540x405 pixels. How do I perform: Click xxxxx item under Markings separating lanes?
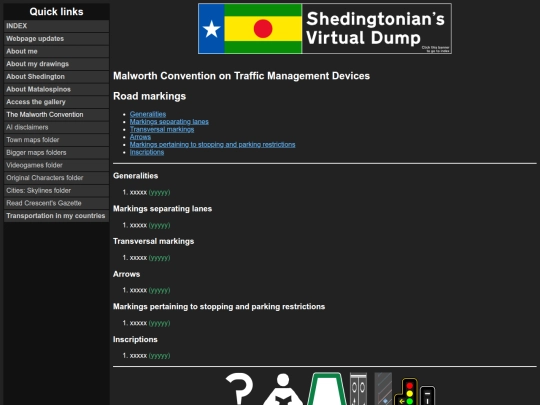pos(138,225)
